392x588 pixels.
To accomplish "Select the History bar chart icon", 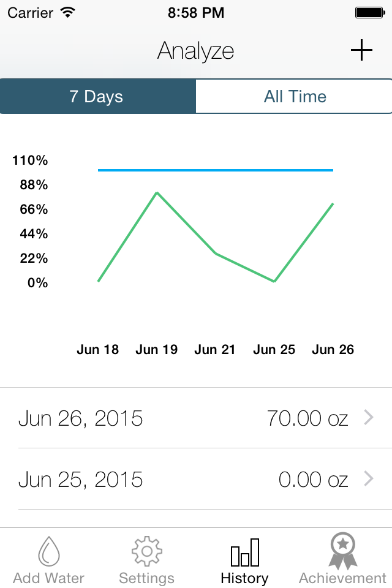I will pos(244,552).
